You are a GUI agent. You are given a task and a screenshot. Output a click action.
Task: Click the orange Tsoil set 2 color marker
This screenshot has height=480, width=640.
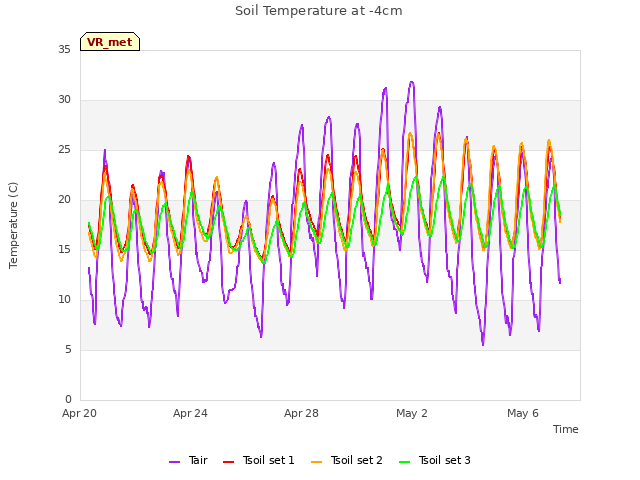tap(316, 462)
